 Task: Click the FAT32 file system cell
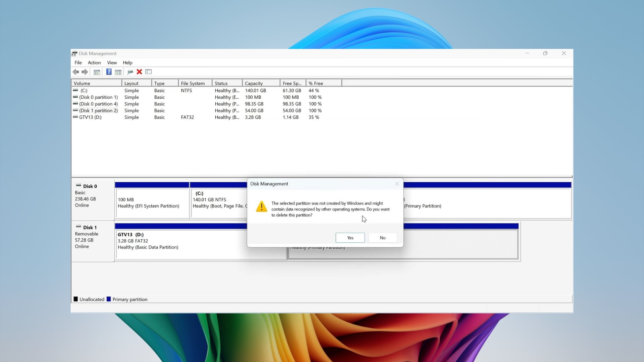[187, 117]
